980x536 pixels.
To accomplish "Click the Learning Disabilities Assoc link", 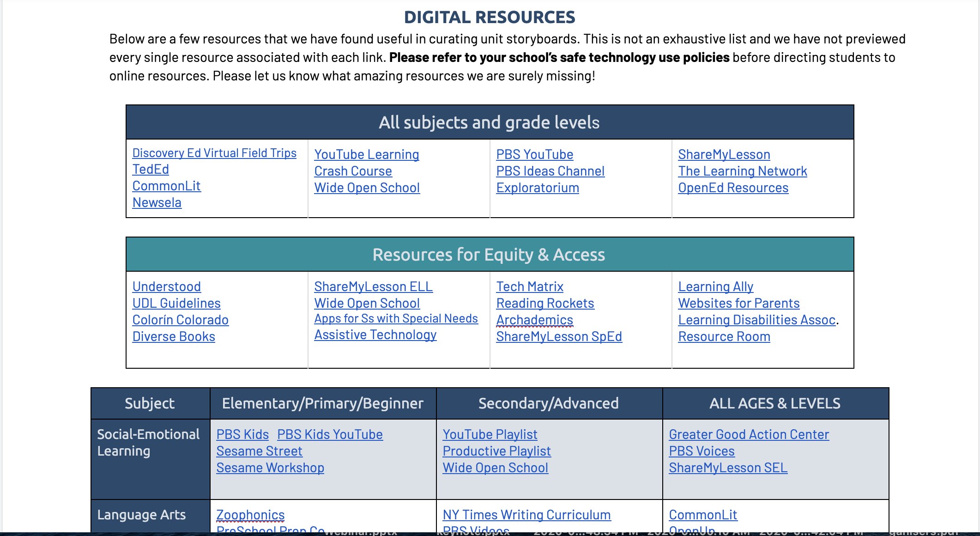I will coord(756,320).
